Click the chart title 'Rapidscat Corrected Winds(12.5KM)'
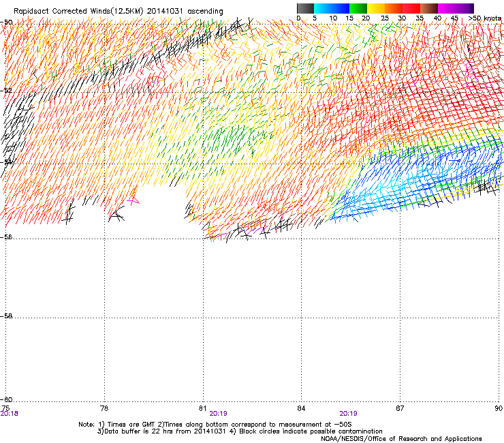This screenshot has width=504, height=443. (x=78, y=12)
